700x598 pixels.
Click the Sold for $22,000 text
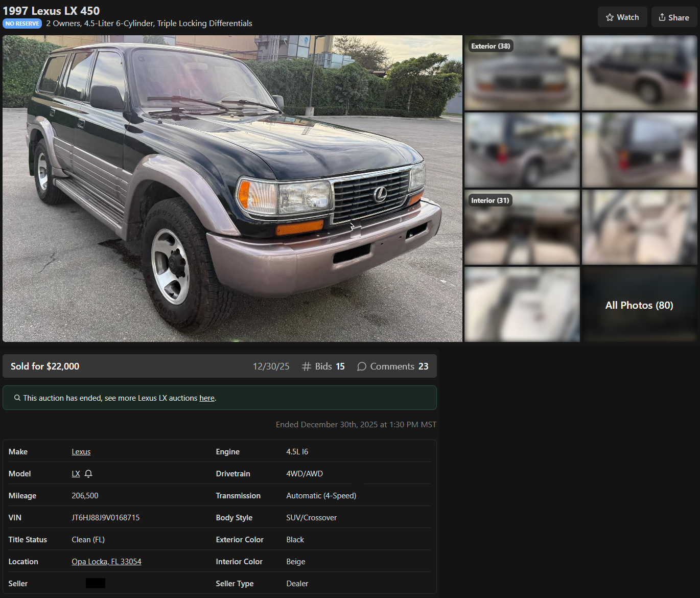(x=45, y=366)
